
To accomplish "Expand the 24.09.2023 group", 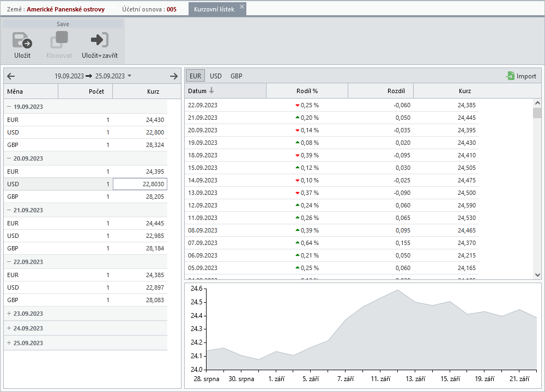I will [9, 328].
